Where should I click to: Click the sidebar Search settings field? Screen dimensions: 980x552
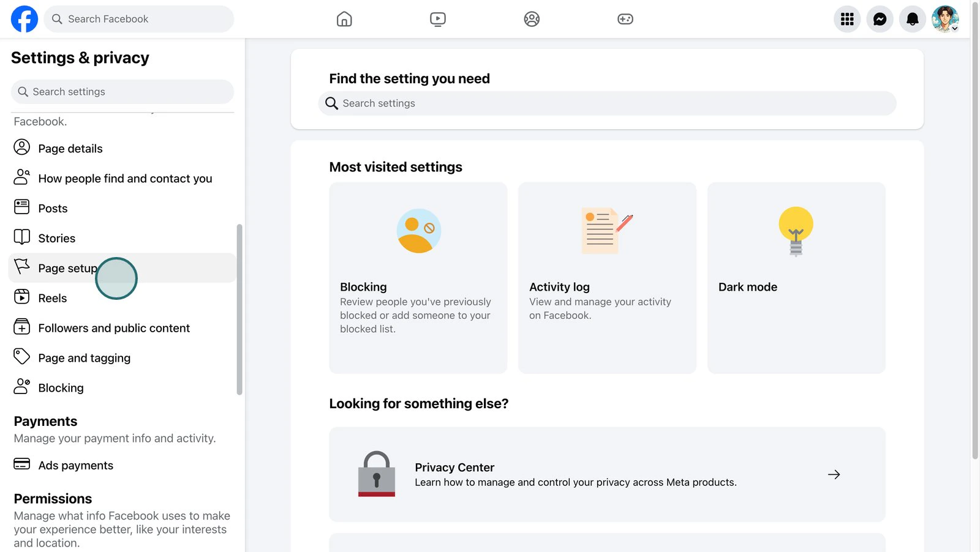(123, 92)
